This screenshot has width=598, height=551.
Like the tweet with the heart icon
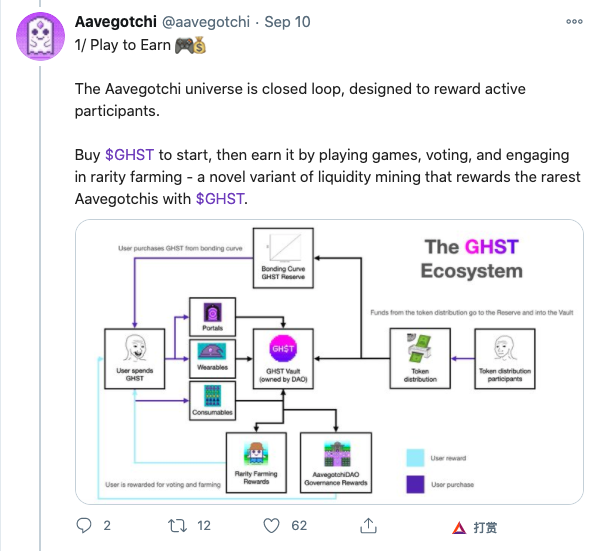(x=272, y=525)
